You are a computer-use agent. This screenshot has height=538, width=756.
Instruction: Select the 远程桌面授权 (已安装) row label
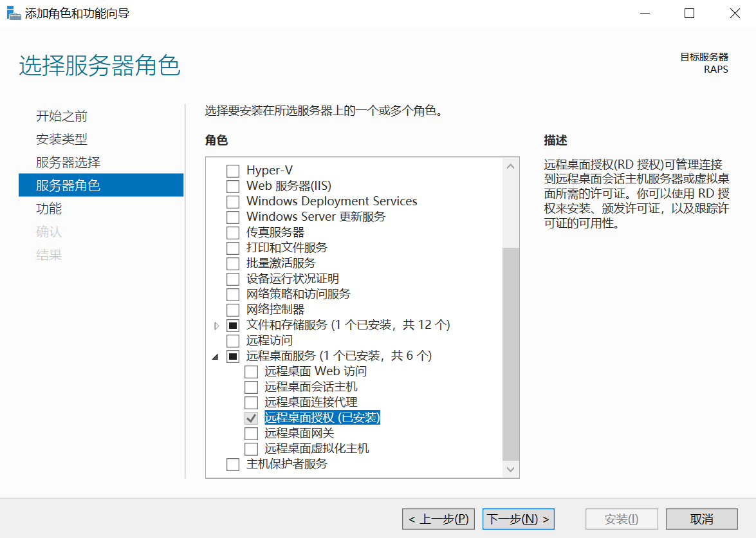tap(322, 418)
